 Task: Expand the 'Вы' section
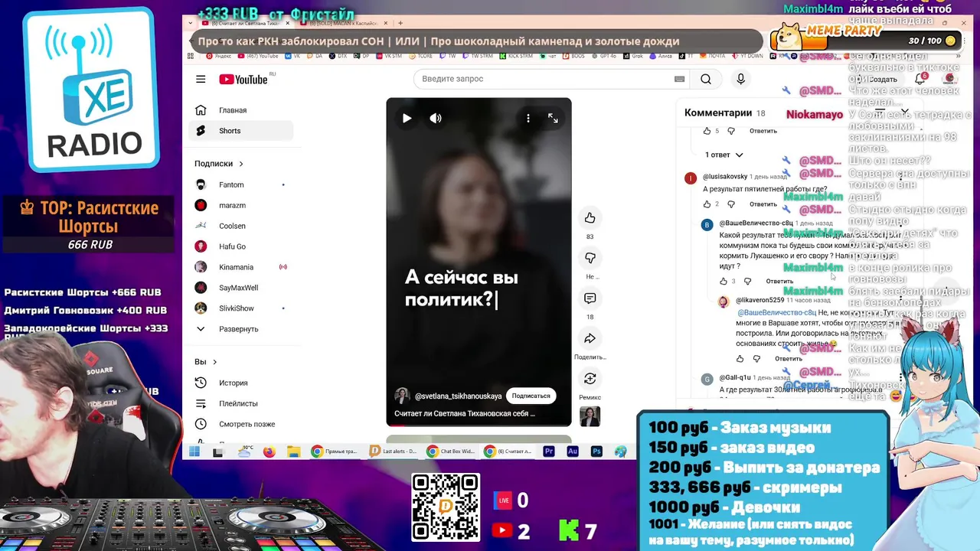tap(206, 362)
